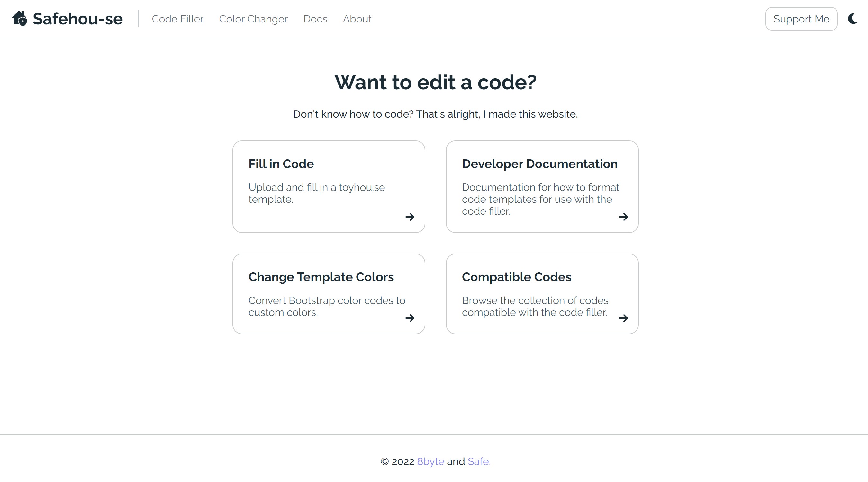The image size is (868, 482).
Task: Select the Change Template Colors card heading
Action: pos(321,277)
